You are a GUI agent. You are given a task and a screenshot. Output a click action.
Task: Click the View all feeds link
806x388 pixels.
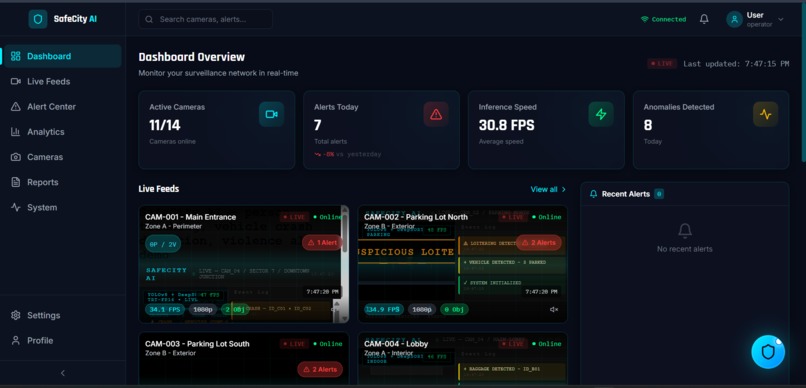548,189
